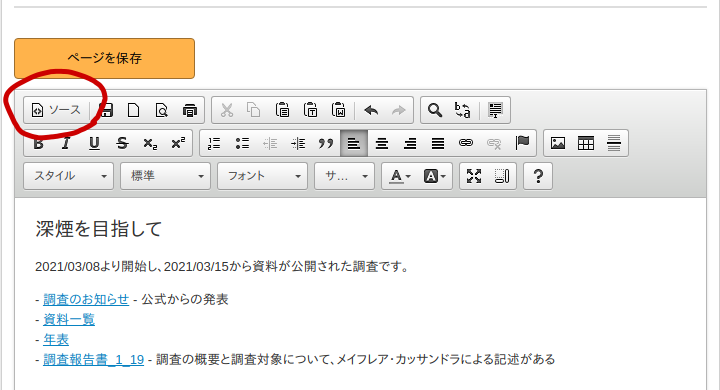Viewport: 720px width, 390px height.
Task: Click the Redo arrow icon
Action: tap(399, 110)
